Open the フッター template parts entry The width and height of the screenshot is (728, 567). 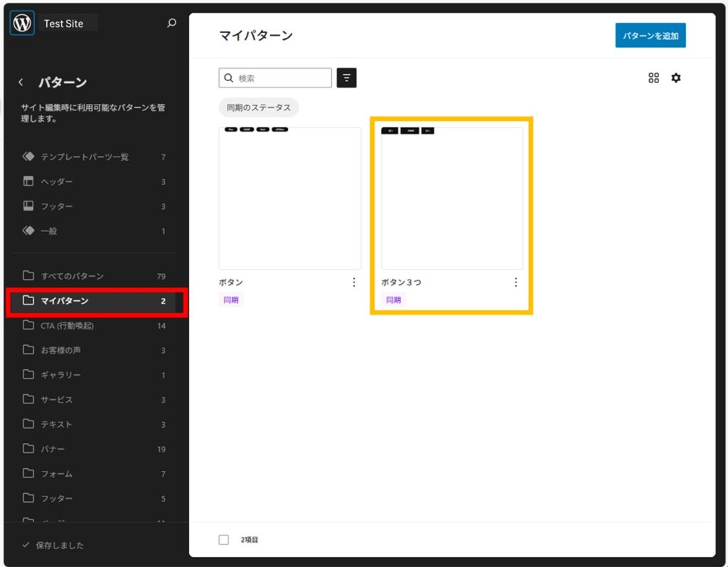[x=57, y=206]
